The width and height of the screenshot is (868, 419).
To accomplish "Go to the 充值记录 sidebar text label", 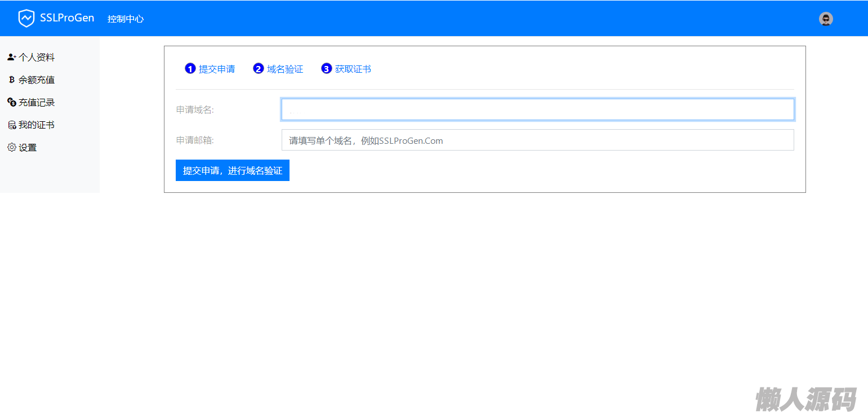I will pyautogui.click(x=37, y=103).
